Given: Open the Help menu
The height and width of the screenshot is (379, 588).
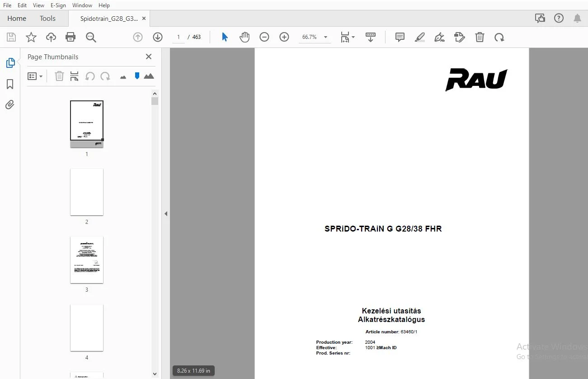Looking at the screenshot, I should [104, 5].
